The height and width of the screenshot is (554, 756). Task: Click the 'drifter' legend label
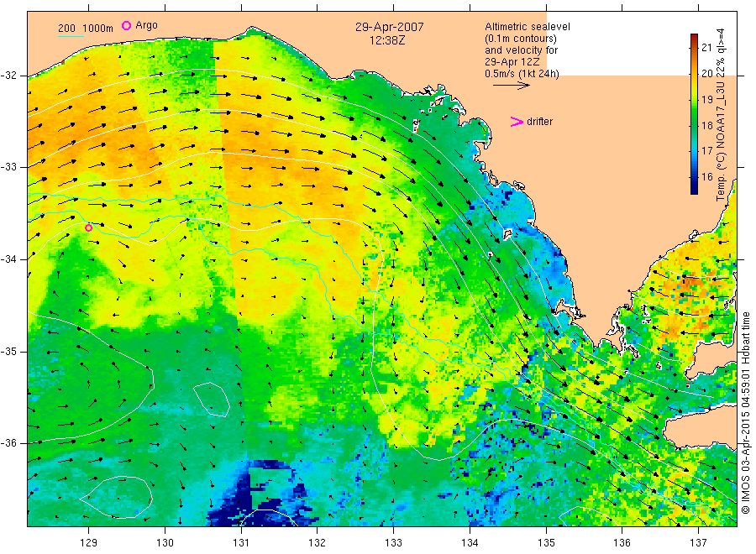click(x=539, y=122)
